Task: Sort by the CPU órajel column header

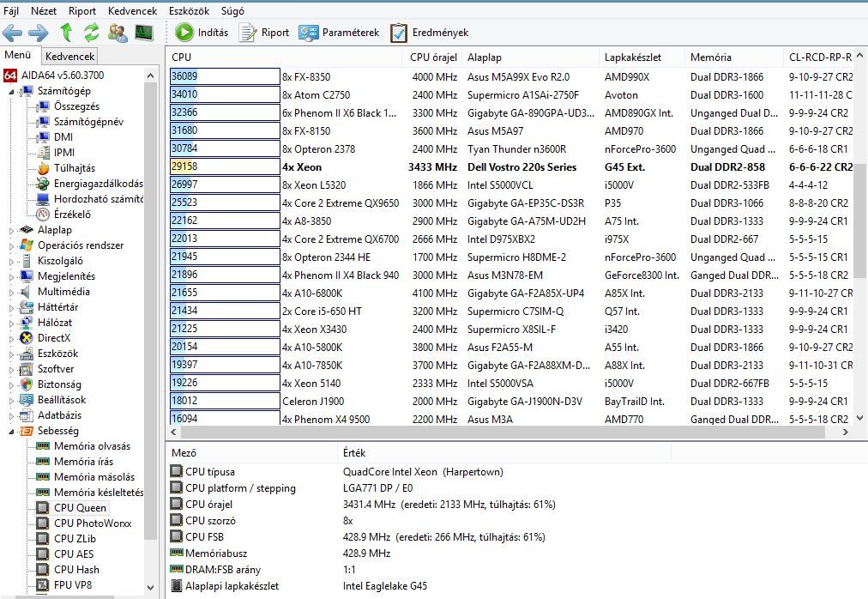Action: click(x=432, y=57)
